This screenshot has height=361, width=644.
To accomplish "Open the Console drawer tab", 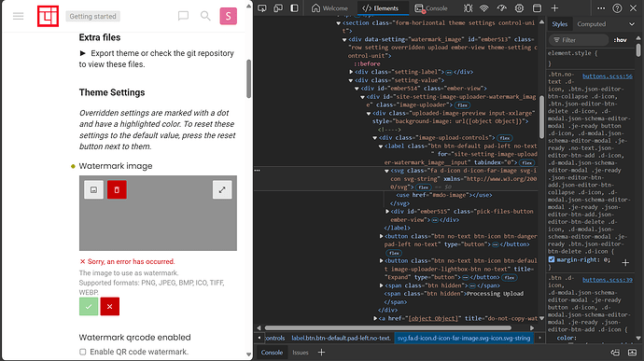I will [272, 353].
